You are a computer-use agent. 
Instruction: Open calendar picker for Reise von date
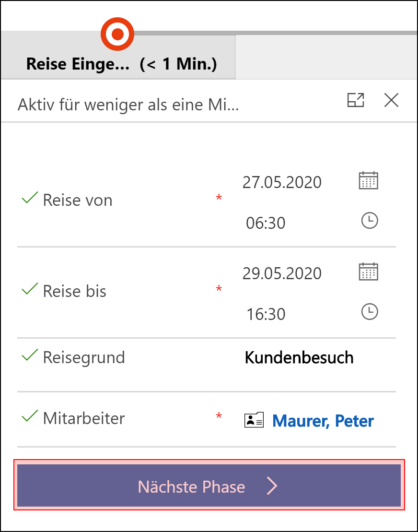(369, 180)
